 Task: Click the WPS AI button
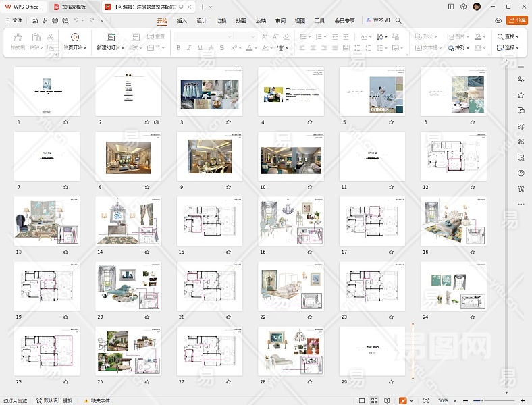pos(378,20)
